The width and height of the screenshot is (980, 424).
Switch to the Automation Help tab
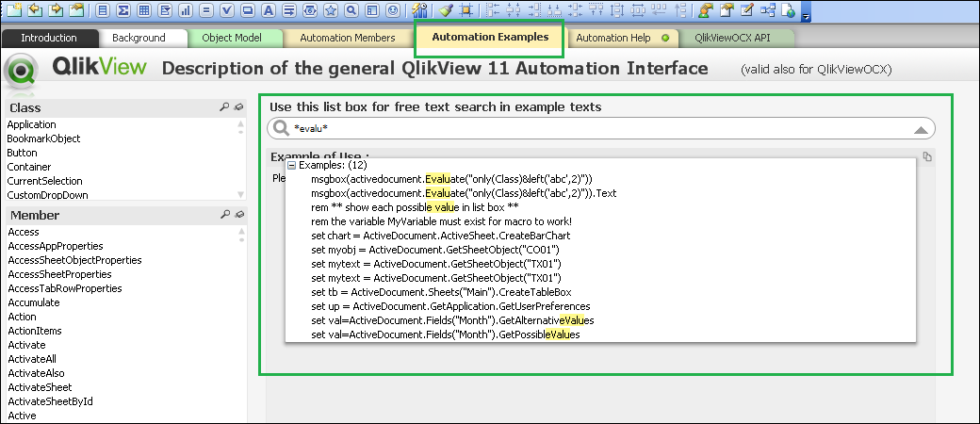(621, 38)
